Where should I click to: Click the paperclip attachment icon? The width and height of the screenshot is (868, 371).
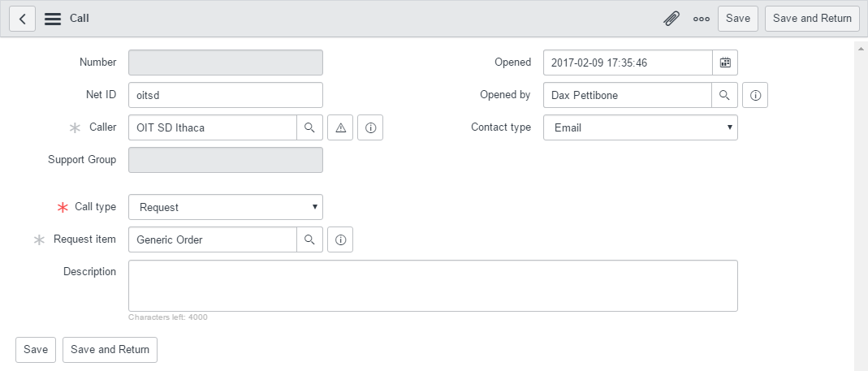click(x=672, y=19)
